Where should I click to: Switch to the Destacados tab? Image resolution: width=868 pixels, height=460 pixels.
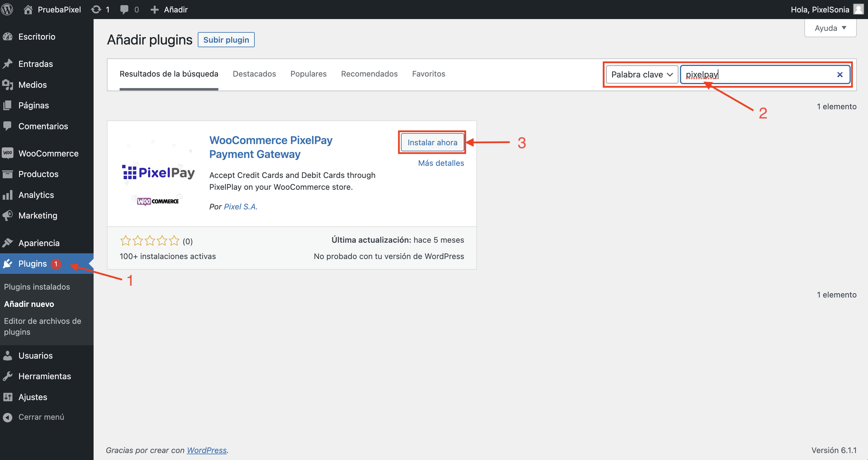[254, 74]
